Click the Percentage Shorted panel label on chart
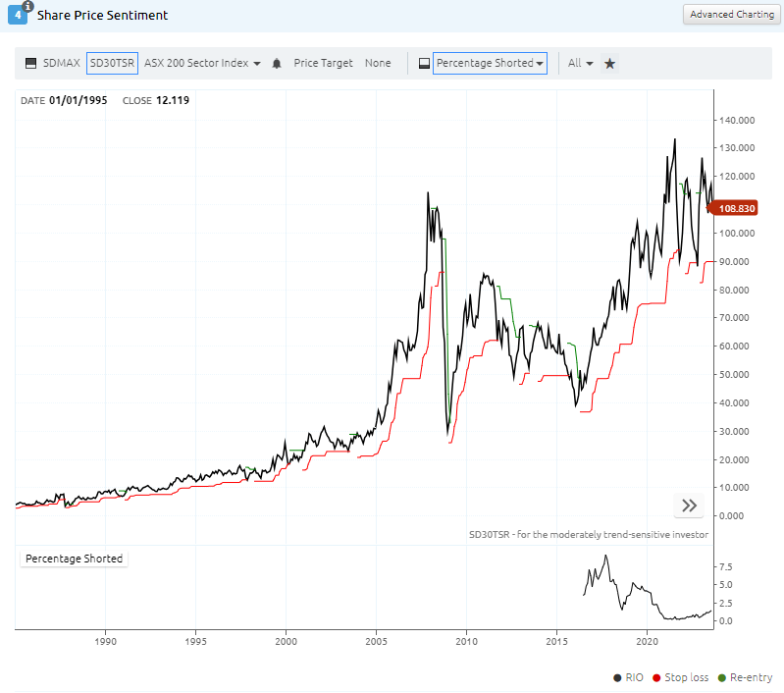Screen dimensions: 784x693 point(75,559)
